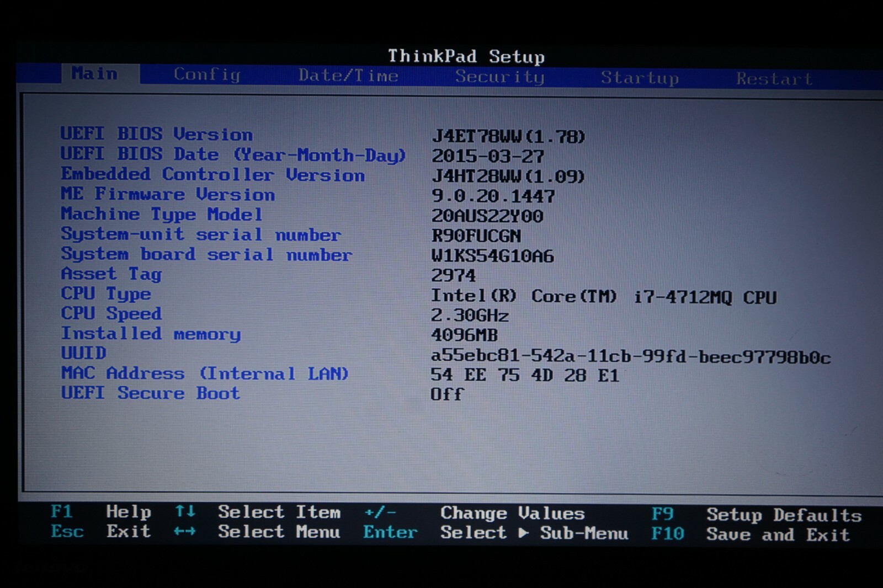Click Secure Boot value Off
The image size is (883, 588).
point(447,394)
